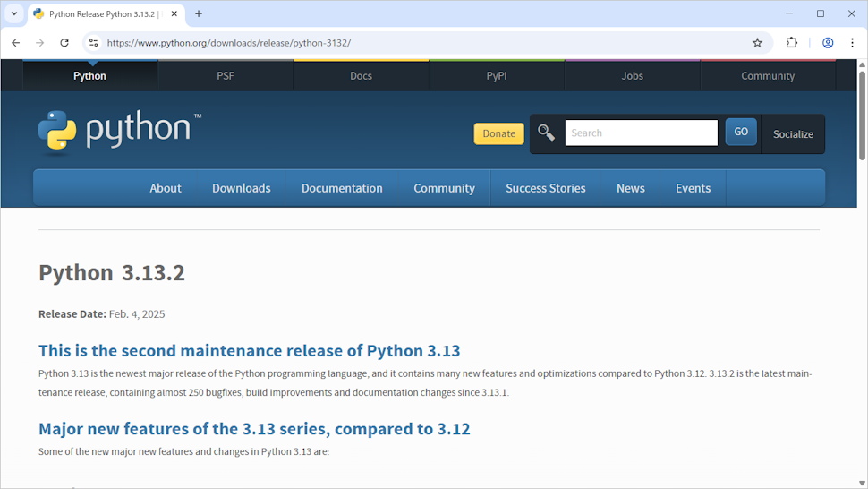Select the Python top tab

pos(89,76)
